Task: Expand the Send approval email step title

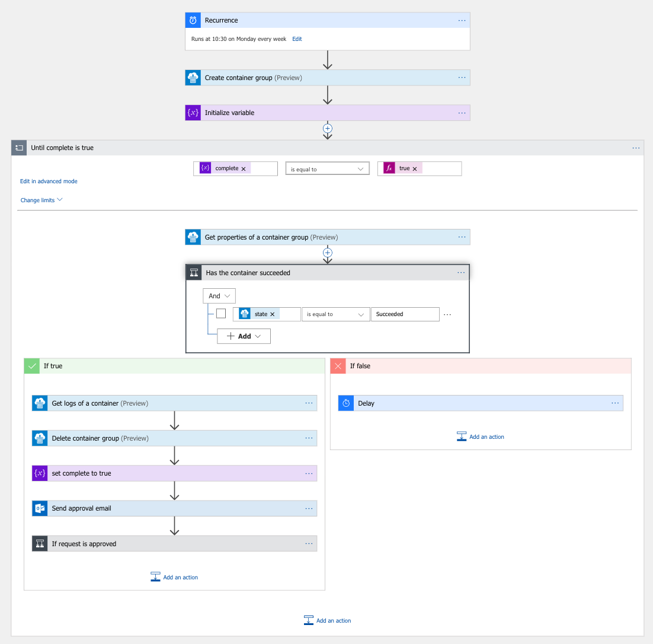Action: [82, 508]
